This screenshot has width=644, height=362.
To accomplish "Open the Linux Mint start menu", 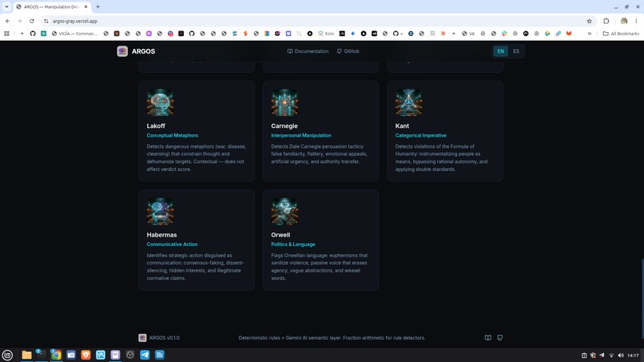I will (7, 355).
